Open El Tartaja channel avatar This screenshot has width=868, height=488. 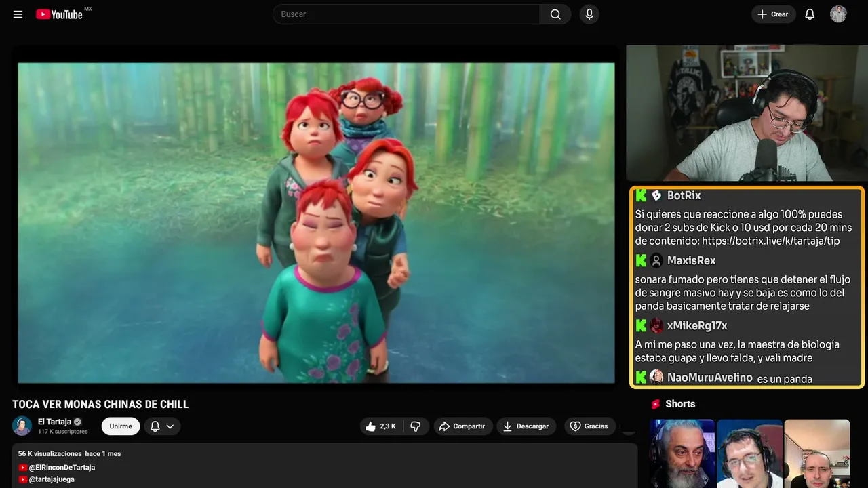22,426
